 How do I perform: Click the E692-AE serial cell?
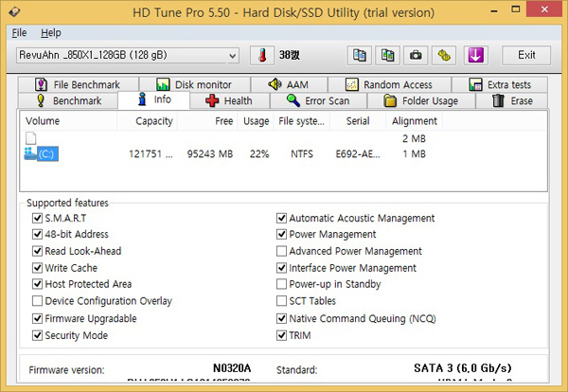(358, 154)
